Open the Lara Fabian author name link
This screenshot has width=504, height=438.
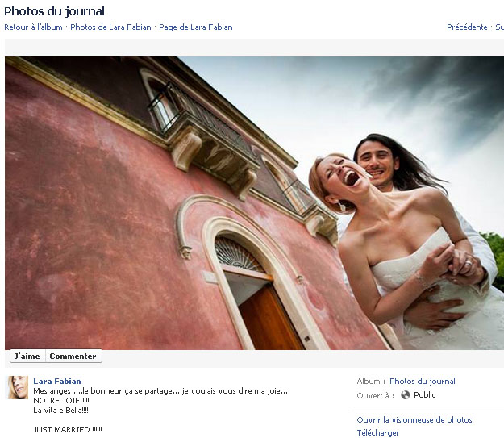click(57, 381)
